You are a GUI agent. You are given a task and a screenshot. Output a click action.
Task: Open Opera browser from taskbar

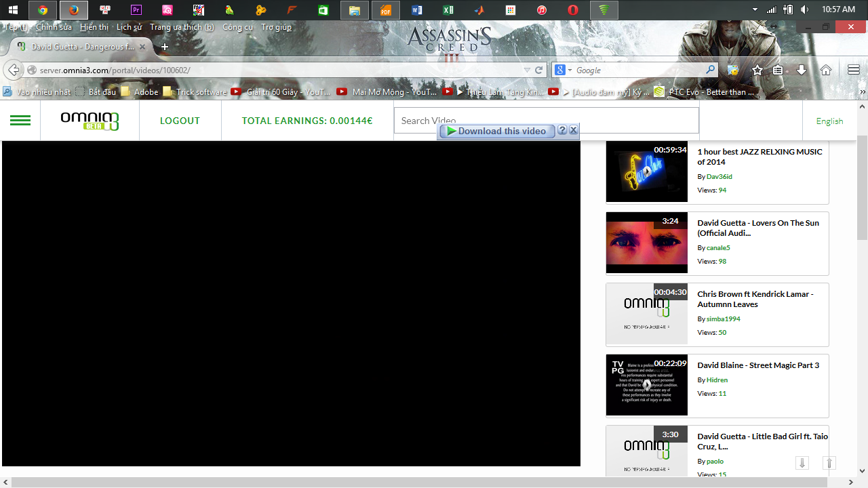click(573, 10)
